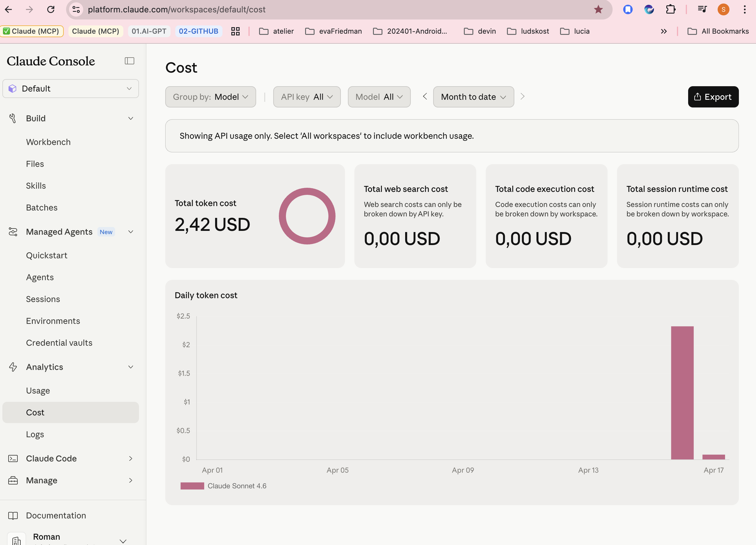Open the Month to date dropdown
Viewport: 756px width, 545px height.
(x=473, y=97)
